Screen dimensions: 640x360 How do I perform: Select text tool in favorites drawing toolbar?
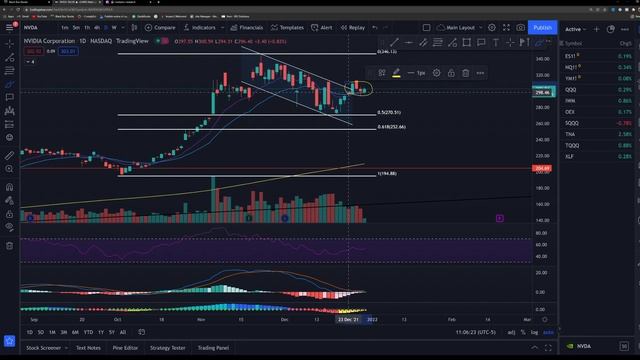click(x=496, y=42)
